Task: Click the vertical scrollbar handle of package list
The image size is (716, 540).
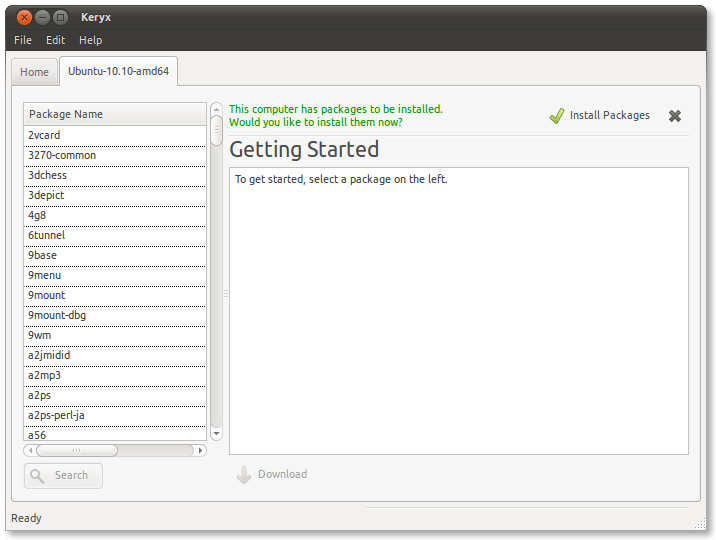Action: (216, 131)
